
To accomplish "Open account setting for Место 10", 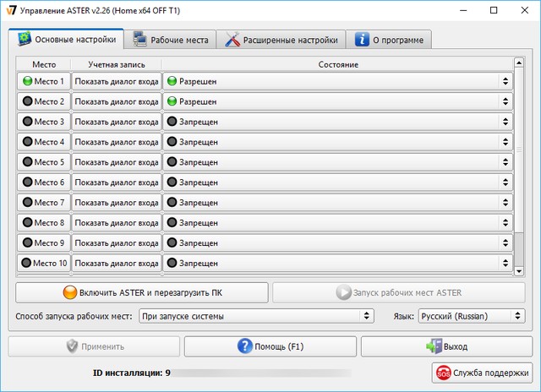I will (117, 263).
